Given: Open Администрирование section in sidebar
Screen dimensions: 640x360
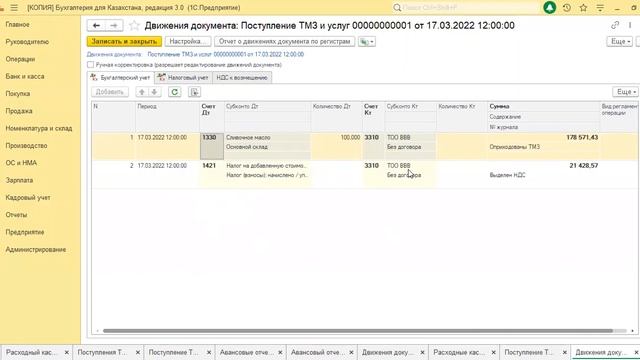Looking at the screenshot, I should 36,249.
